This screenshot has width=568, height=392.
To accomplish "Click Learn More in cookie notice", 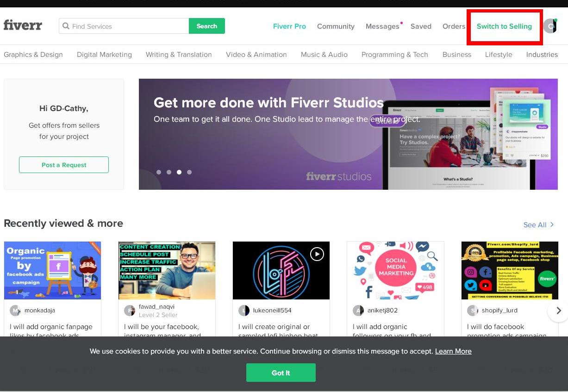I will (453, 351).
